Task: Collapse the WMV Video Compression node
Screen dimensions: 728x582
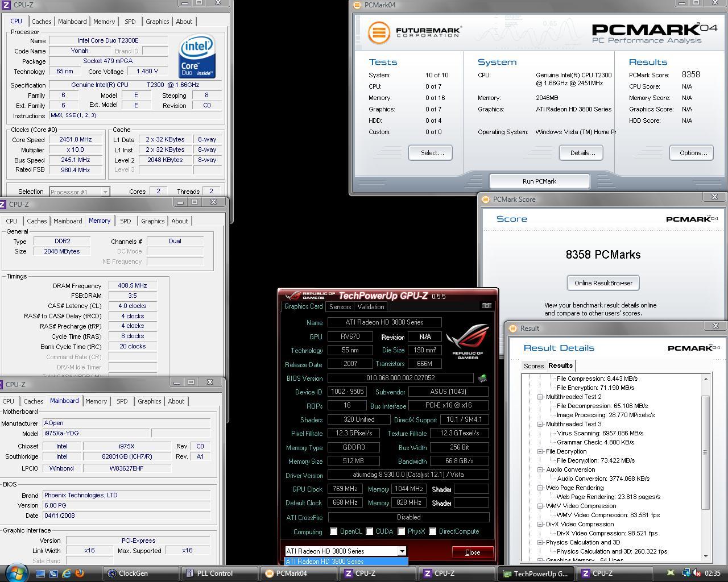Action: coord(540,506)
